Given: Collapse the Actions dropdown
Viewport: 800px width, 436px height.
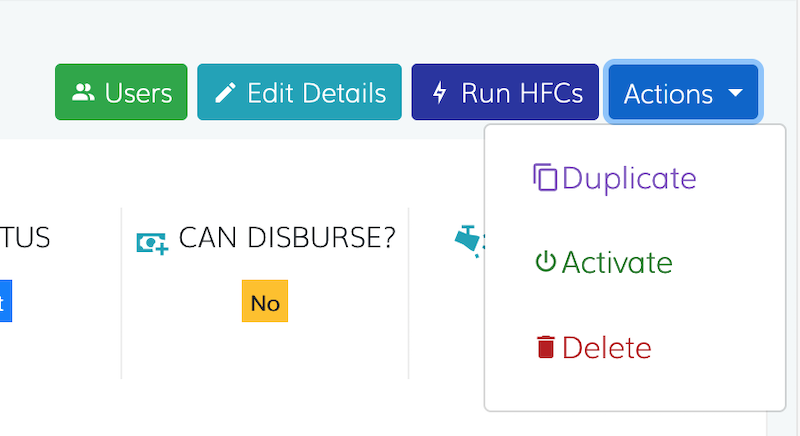Looking at the screenshot, I should [683, 92].
